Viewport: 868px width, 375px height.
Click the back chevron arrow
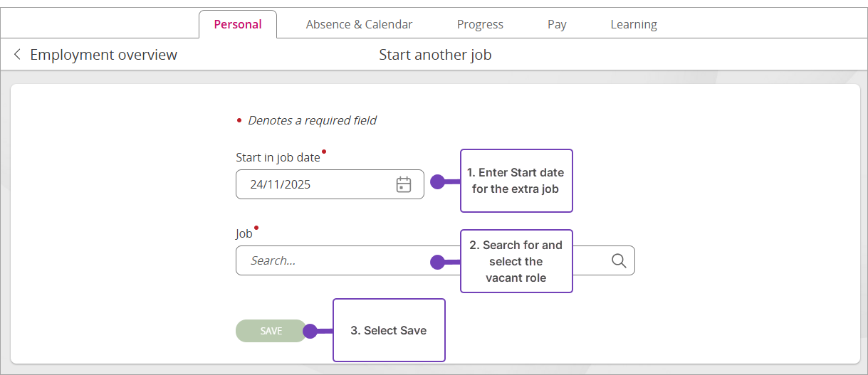(17, 55)
